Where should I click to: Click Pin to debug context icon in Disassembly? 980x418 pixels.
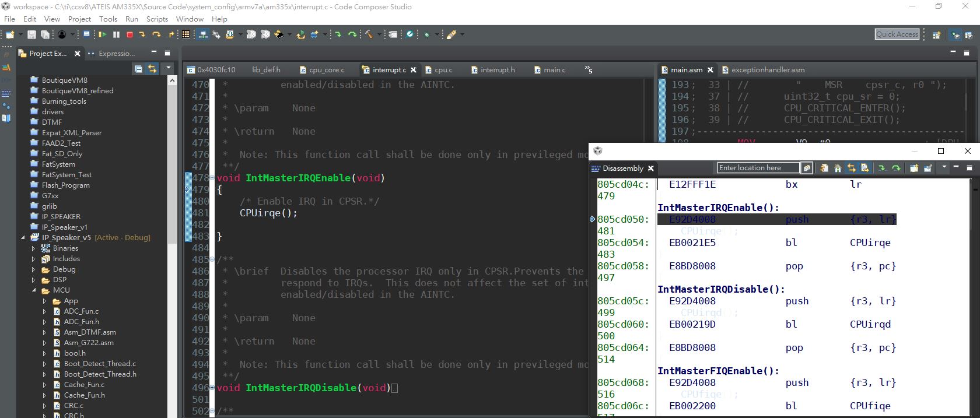tap(928, 168)
